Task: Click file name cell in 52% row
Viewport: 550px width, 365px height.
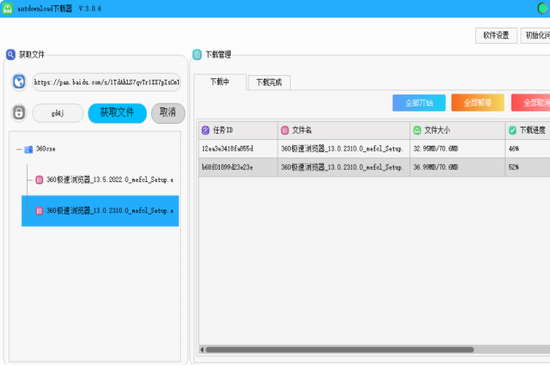Action: pyautogui.click(x=343, y=167)
